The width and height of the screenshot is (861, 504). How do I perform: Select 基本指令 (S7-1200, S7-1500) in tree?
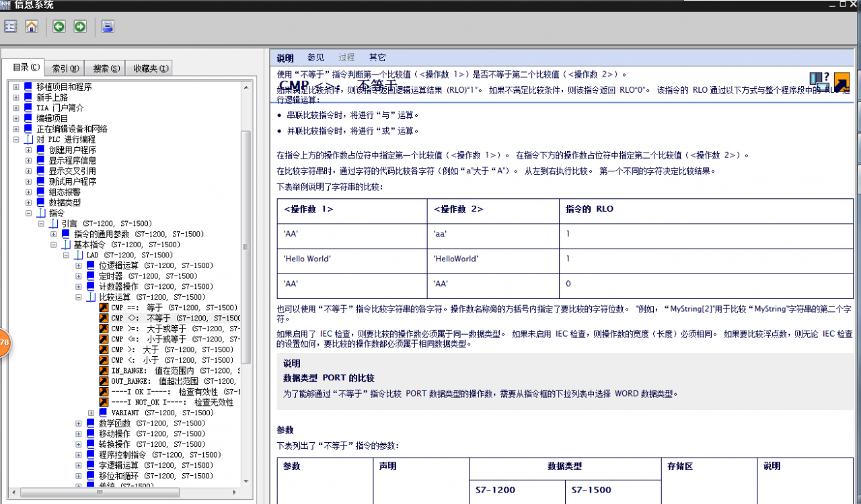[127, 245]
